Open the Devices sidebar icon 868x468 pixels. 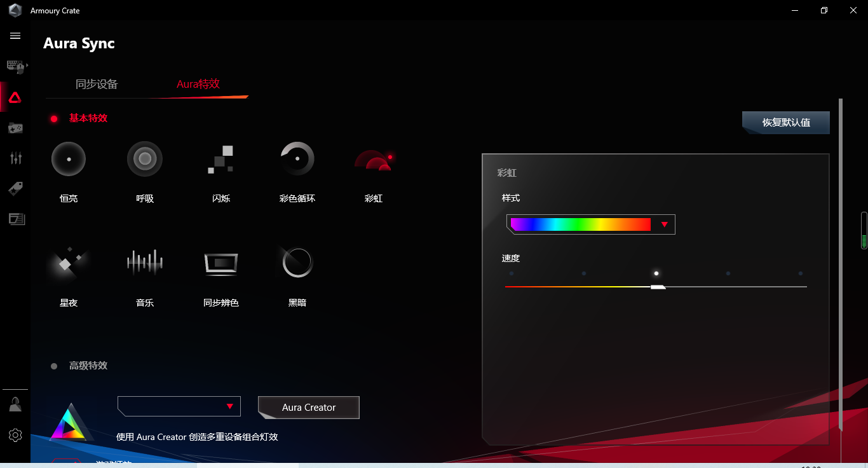(15, 65)
